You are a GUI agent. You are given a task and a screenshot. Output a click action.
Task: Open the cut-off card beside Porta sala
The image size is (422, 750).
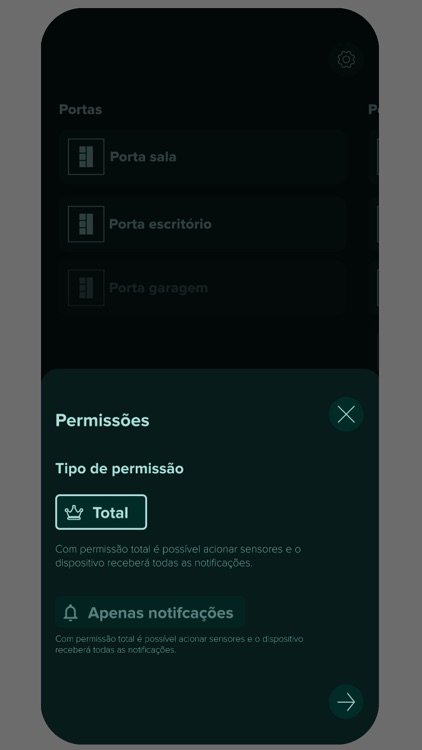pyautogui.click(x=374, y=156)
